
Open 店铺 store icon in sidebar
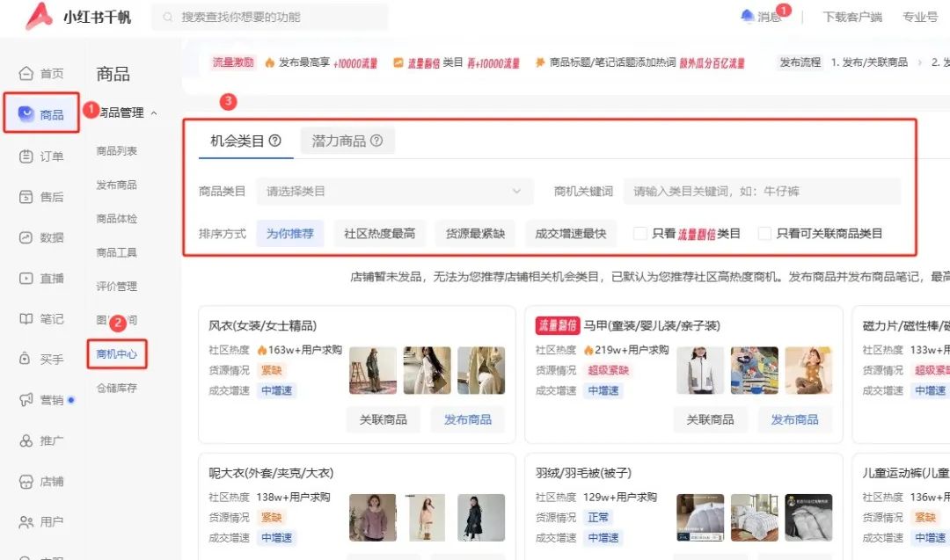(x=26, y=481)
